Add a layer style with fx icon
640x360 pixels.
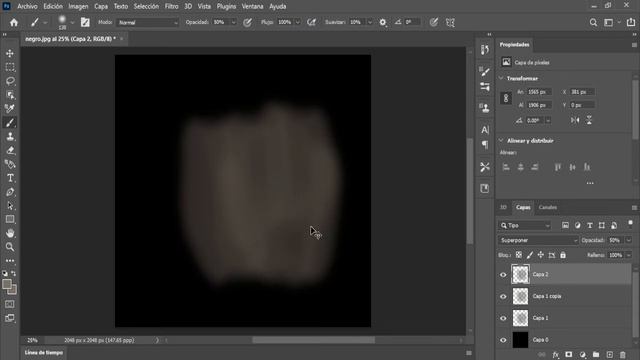pos(555,355)
